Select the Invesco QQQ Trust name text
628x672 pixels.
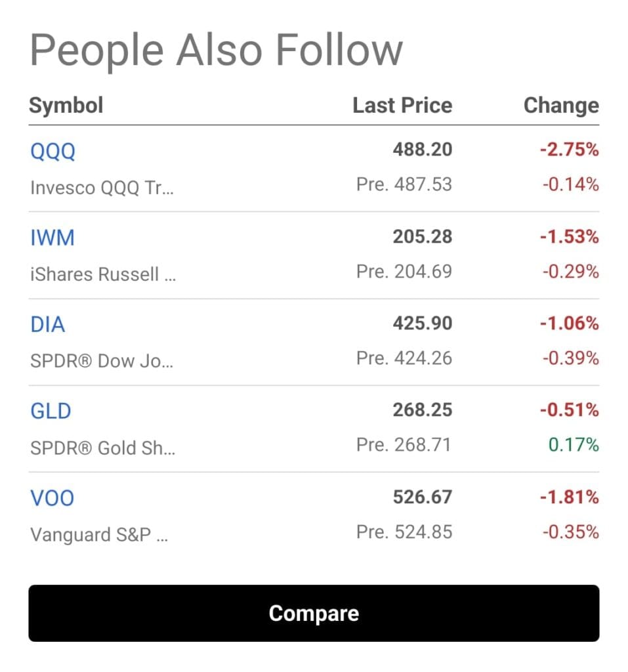coord(102,188)
